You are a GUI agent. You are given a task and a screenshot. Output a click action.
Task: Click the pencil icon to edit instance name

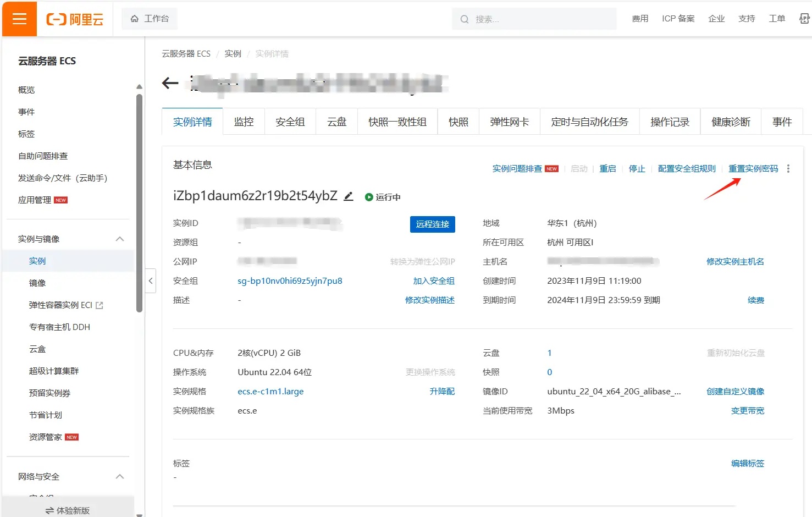tap(349, 196)
